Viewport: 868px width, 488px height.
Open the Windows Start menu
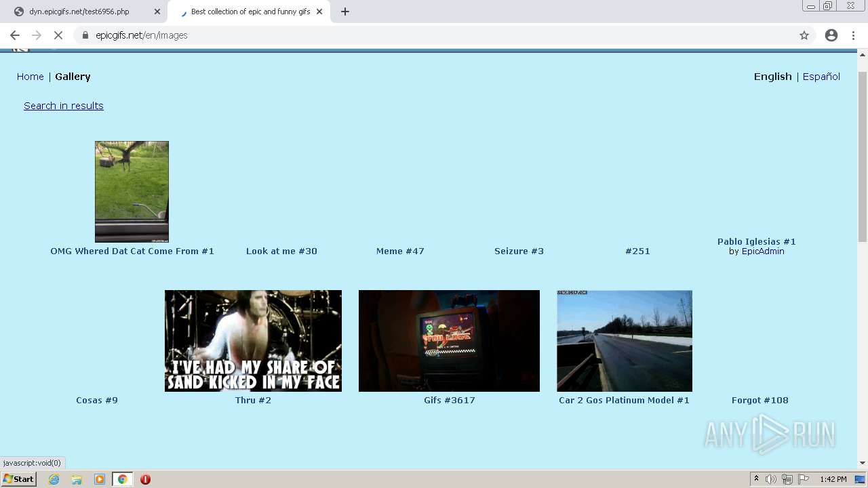[x=18, y=479]
